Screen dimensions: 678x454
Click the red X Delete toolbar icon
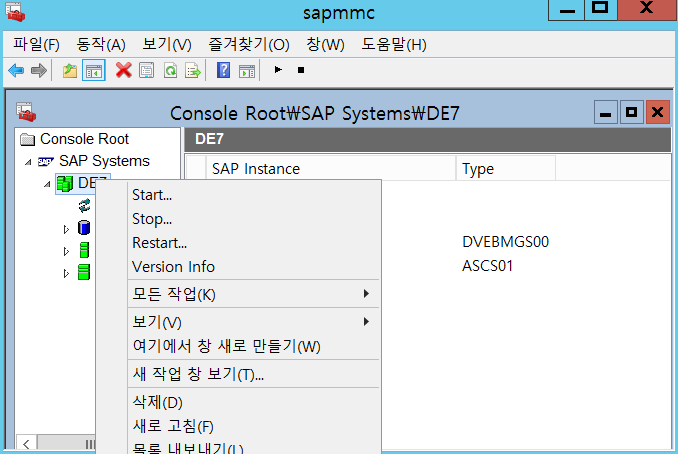pyautogui.click(x=124, y=70)
